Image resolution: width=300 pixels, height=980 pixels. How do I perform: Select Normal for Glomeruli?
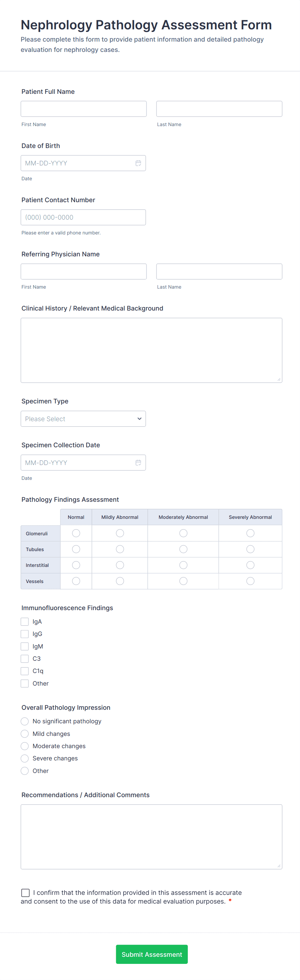(76, 533)
